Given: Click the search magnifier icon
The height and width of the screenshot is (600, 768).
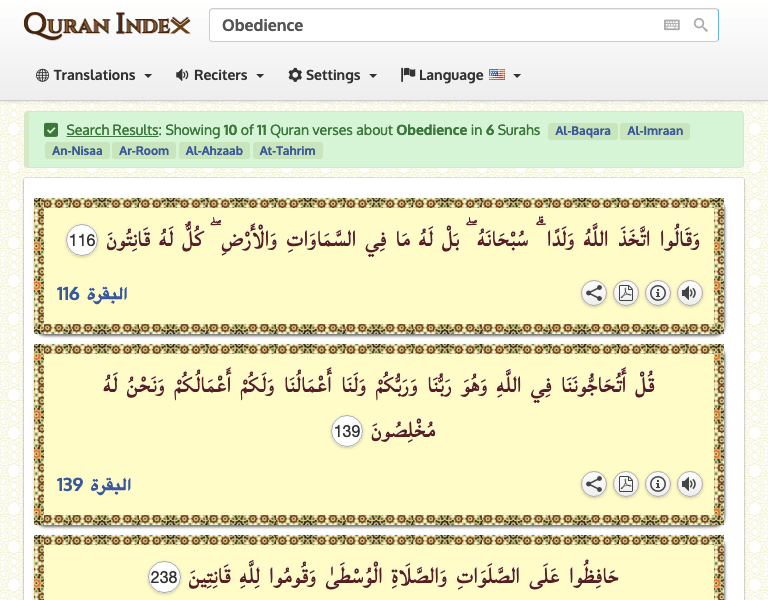Looking at the screenshot, I should (x=701, y=25).
